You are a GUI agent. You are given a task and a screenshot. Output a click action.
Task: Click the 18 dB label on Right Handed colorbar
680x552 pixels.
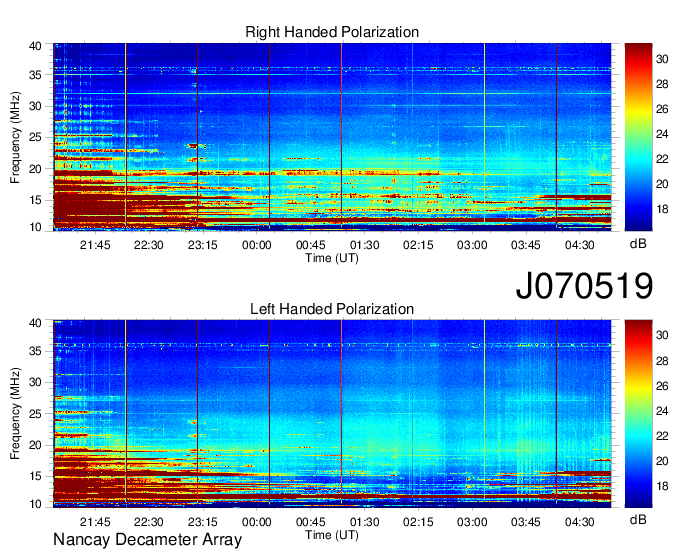662,209
